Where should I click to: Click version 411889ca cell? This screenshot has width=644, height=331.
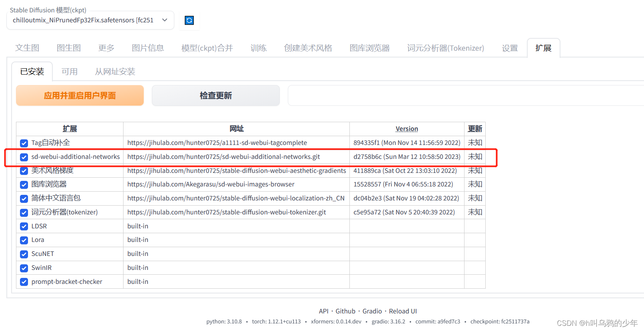pos(407,171)
